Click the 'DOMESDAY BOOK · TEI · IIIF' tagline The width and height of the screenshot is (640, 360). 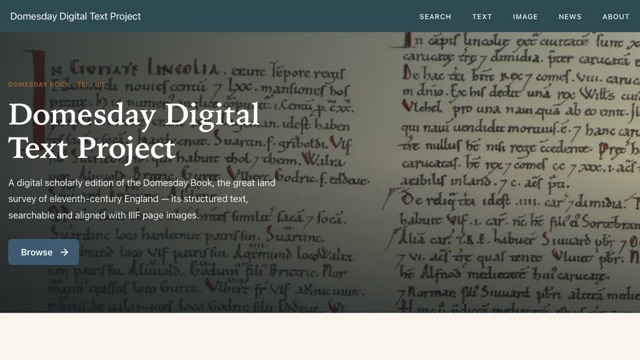[57, 84]
